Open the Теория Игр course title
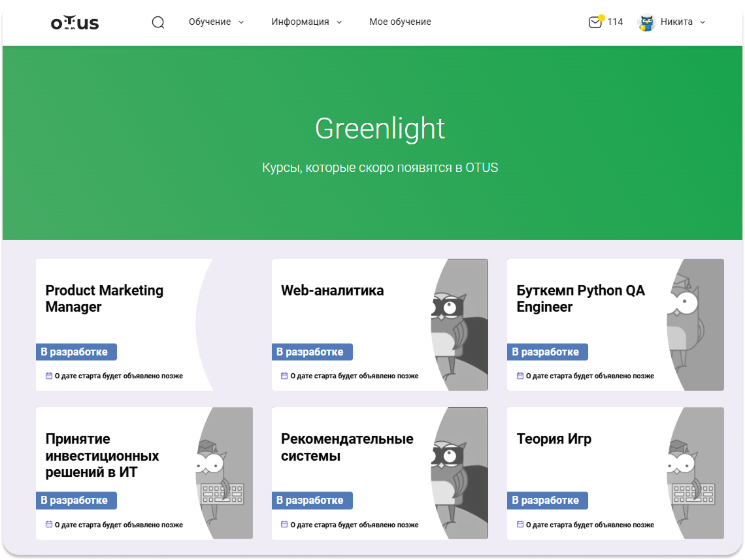745x560 pixels. [x=554, y=438]
